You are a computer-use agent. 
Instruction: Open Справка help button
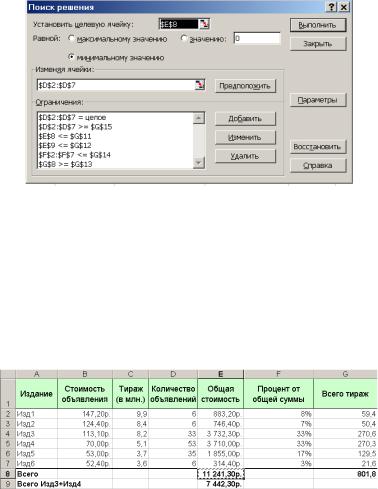318,165
